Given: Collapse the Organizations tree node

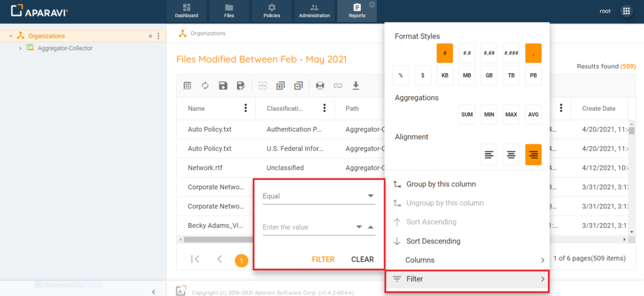Looking at the screenshot, I should click(11, 36).
